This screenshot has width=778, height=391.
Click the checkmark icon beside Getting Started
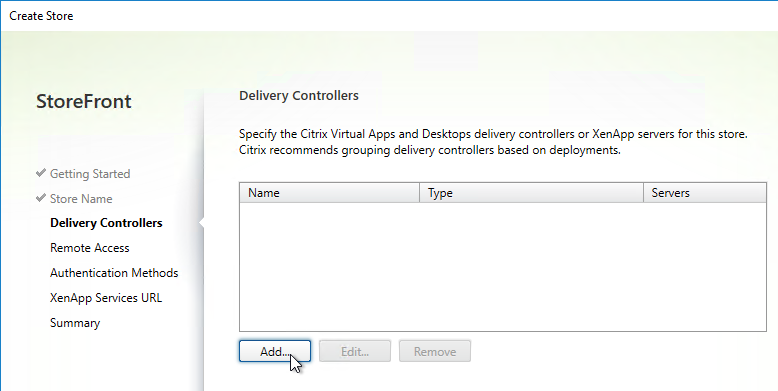click(x=41, y=173)
